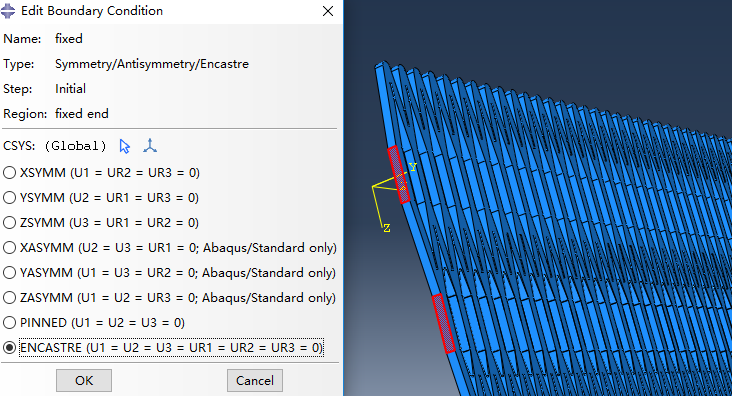Click the Symmetry/Antisymmetry/Encastre type text
This screenshot has width=732, height=396.
click(152, 64)
